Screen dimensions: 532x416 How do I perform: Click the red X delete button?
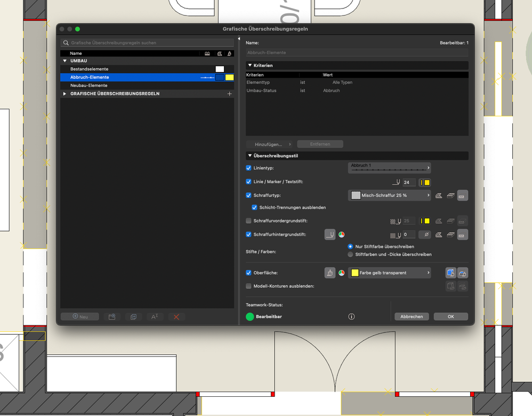pos(176,317)
